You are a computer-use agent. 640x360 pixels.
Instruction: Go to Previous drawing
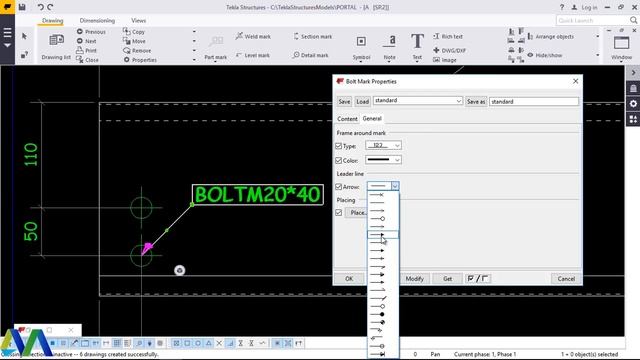pyautogui.click(x=91, y=31)
